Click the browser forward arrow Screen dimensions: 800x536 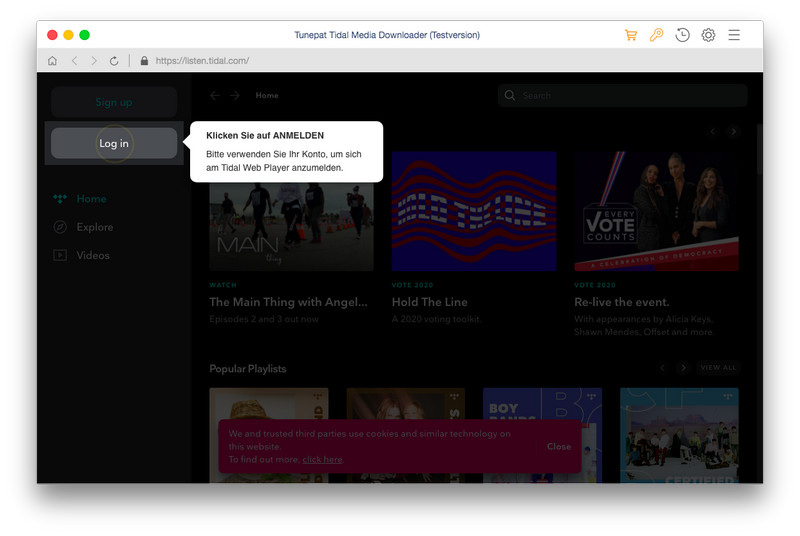(x=93, y=61)
